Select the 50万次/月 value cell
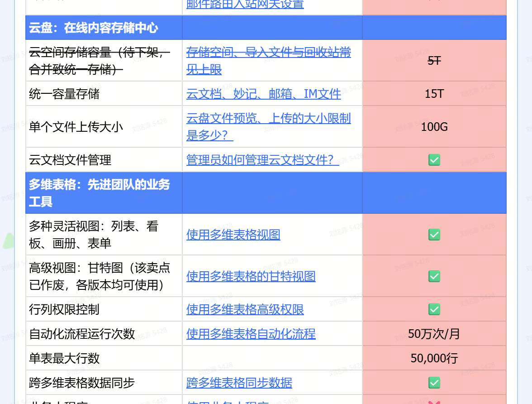 [434, 334]
